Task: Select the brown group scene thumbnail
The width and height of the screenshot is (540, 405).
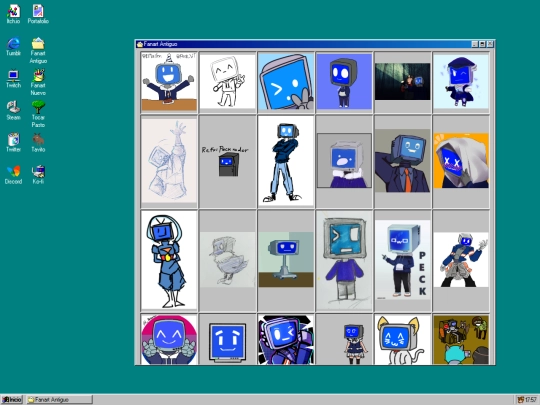Action: [461, 339]
